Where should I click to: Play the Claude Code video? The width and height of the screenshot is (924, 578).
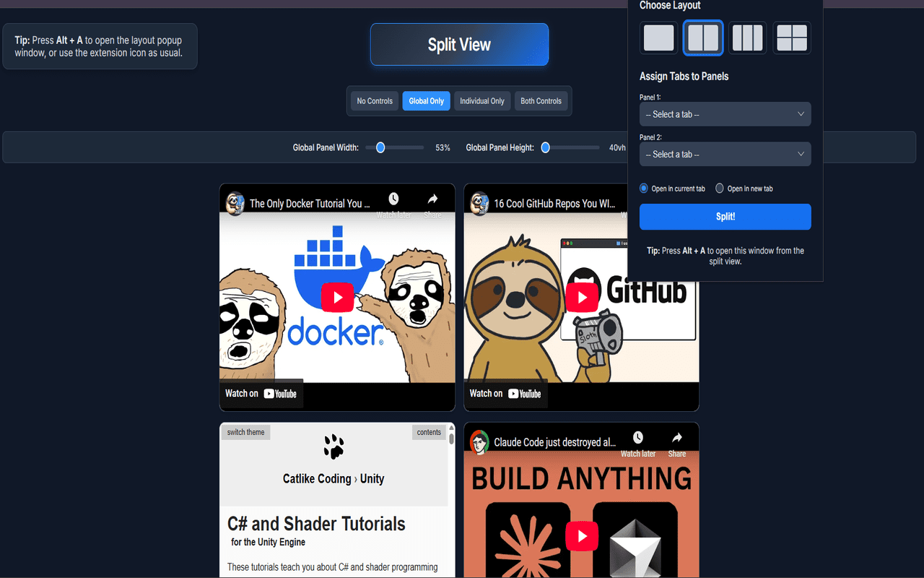pos(582,536)
